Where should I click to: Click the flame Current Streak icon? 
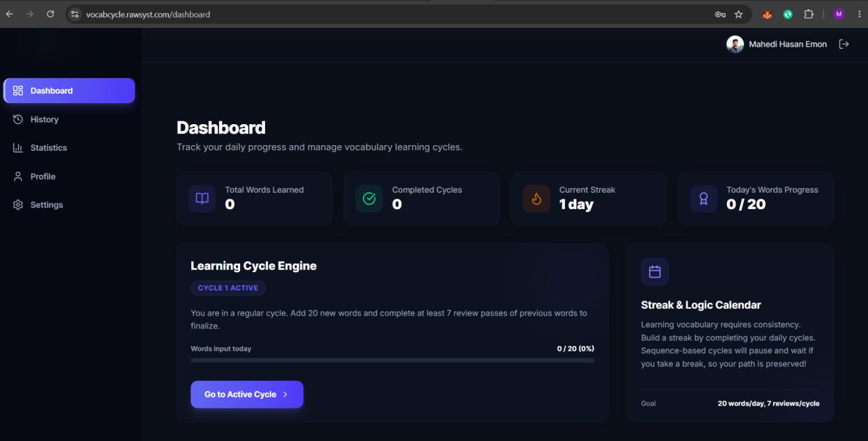click(x=536, y=199)
